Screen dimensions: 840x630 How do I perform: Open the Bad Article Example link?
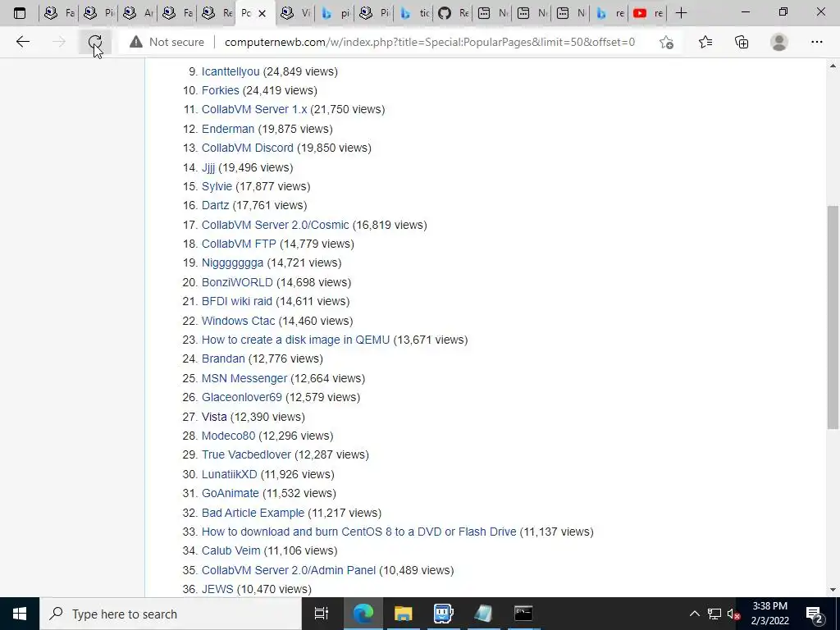coord(253,513)
